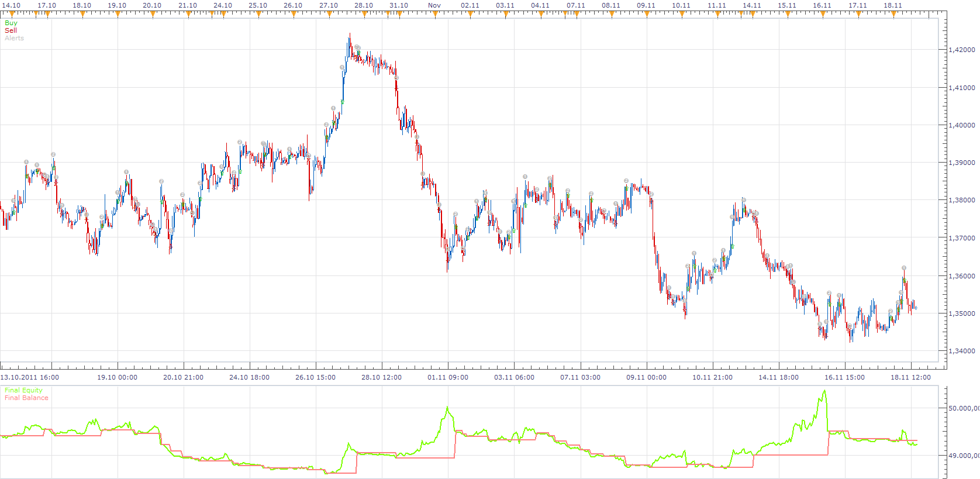This screenshot has width=980, height=479.
Task: Select the Final Balance legend label
Action: 26,398
